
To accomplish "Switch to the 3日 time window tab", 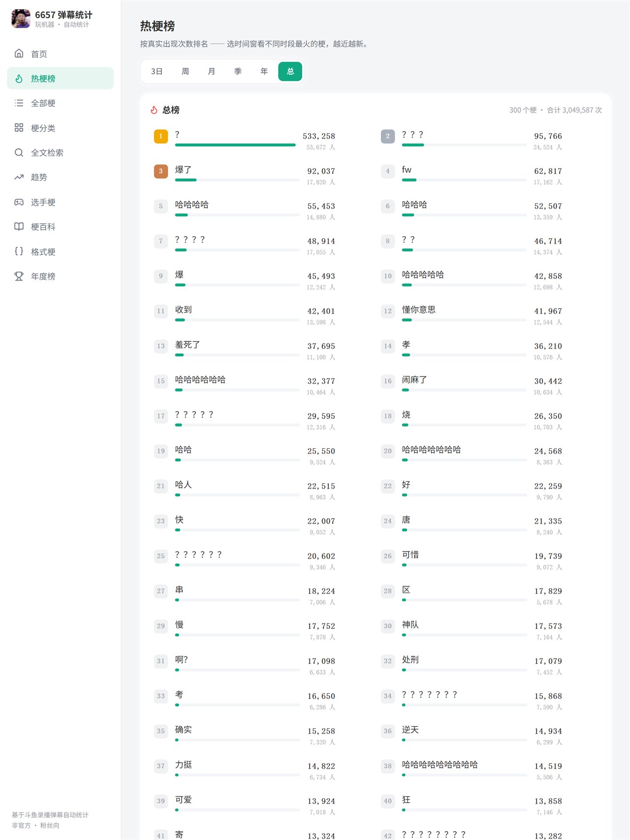I will pos(157,71).
